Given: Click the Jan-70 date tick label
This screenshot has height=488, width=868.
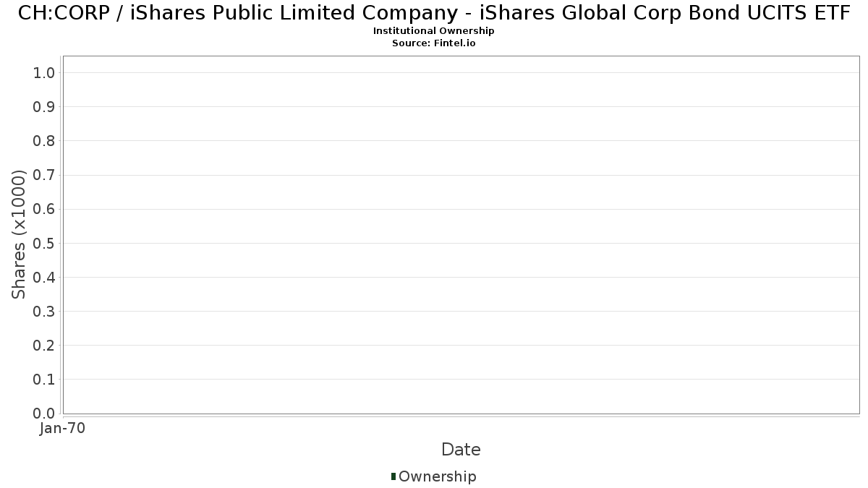Looking at the screenshot, I should [x=63, y=429].
